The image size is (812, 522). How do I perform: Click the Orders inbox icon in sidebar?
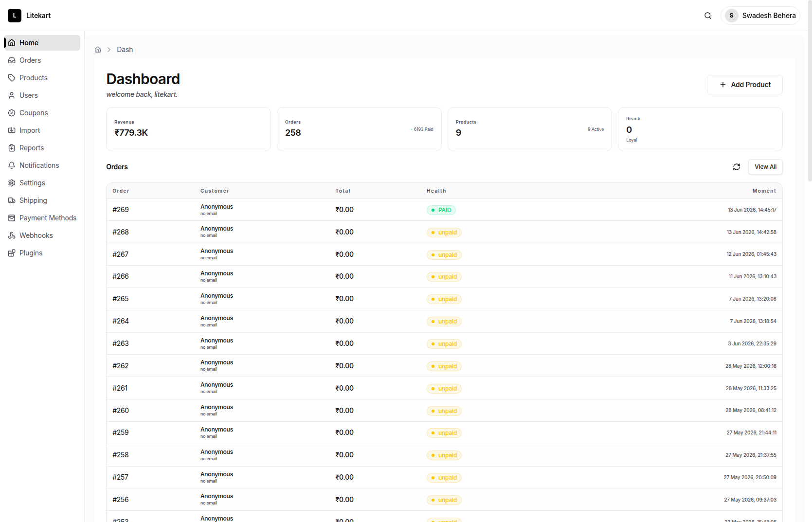point(12,60)
